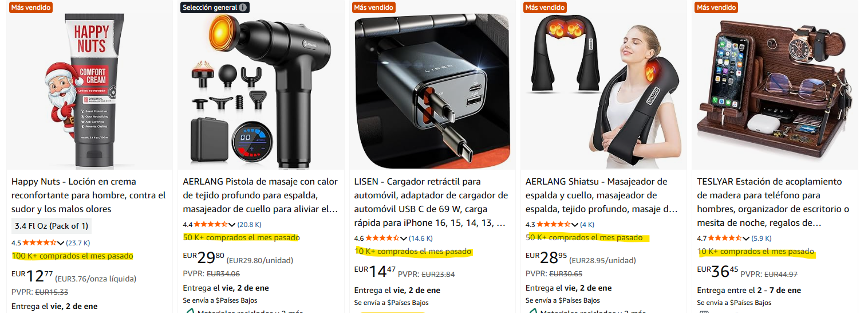This screenshot has width=868, height=313.
Task: Open AERLANG Pistola de masaje title link
Action: [x=261, y=195]
